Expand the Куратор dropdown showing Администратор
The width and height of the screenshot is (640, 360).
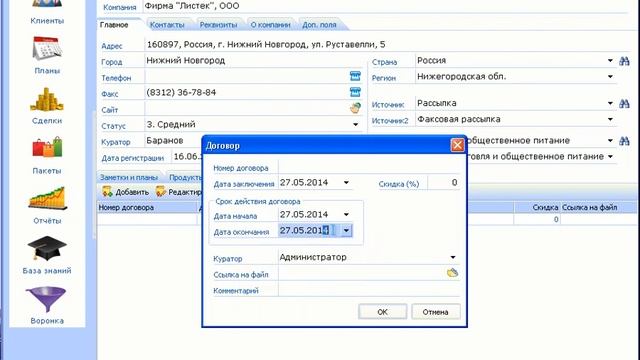(453, 257)
